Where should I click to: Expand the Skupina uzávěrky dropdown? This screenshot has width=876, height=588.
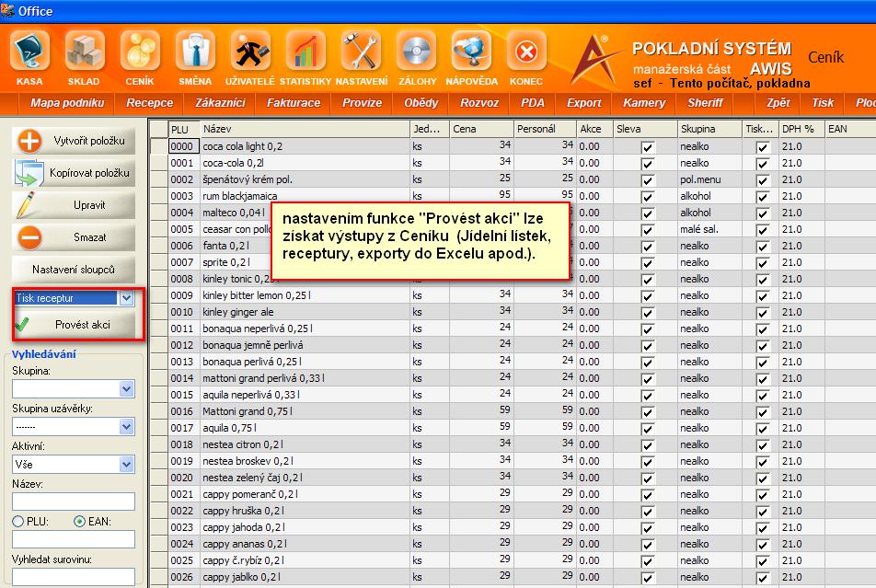[x=127, y=427]
